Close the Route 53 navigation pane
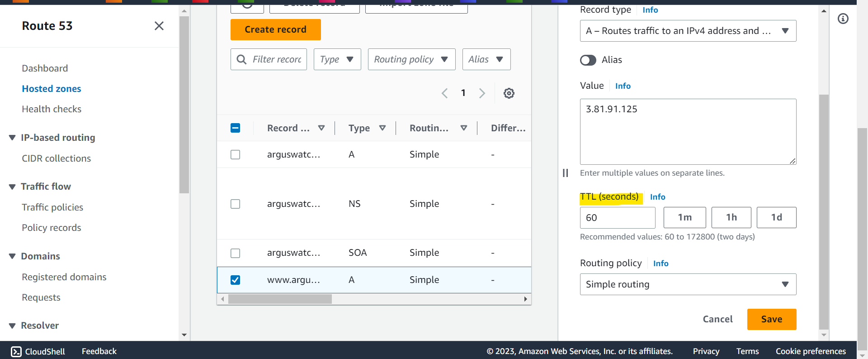This screenshot has width=868, height=359. click(x=159, y=26)
